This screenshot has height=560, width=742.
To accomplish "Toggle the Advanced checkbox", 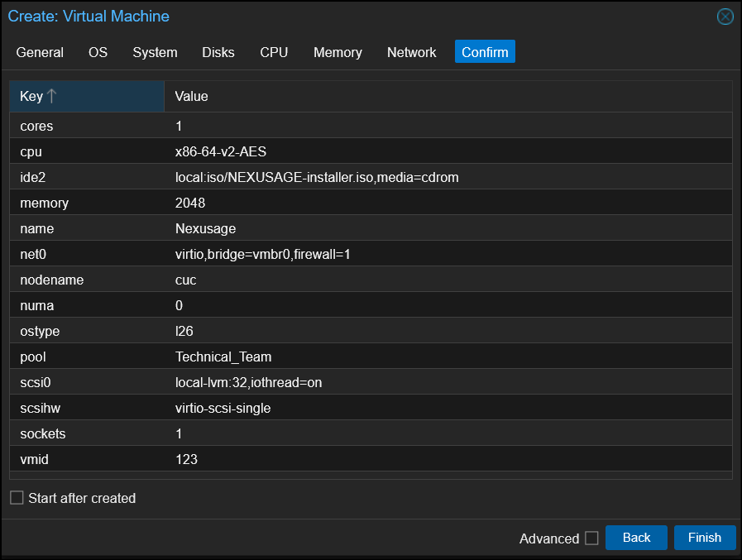I will pos(591,538).
